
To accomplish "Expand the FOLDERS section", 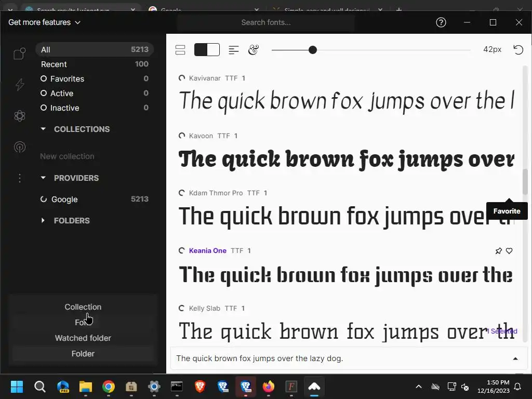I will [x=43, y=220].
